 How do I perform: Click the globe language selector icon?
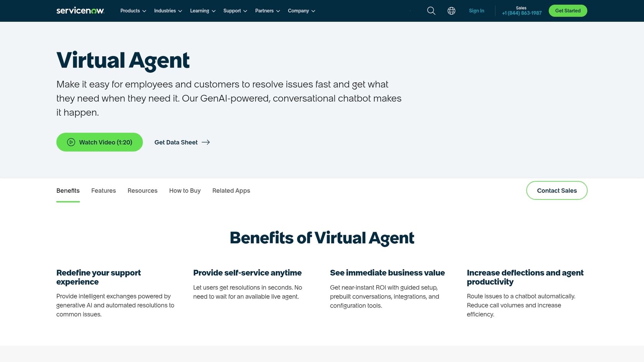pyautogui.click(x=451, y=11)
